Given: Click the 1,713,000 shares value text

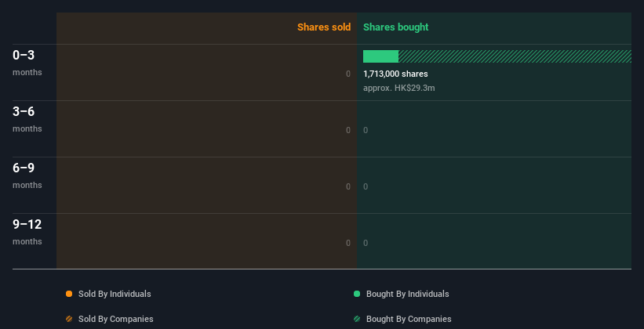Looking at the screenshot, I should [x=395, y=74].
